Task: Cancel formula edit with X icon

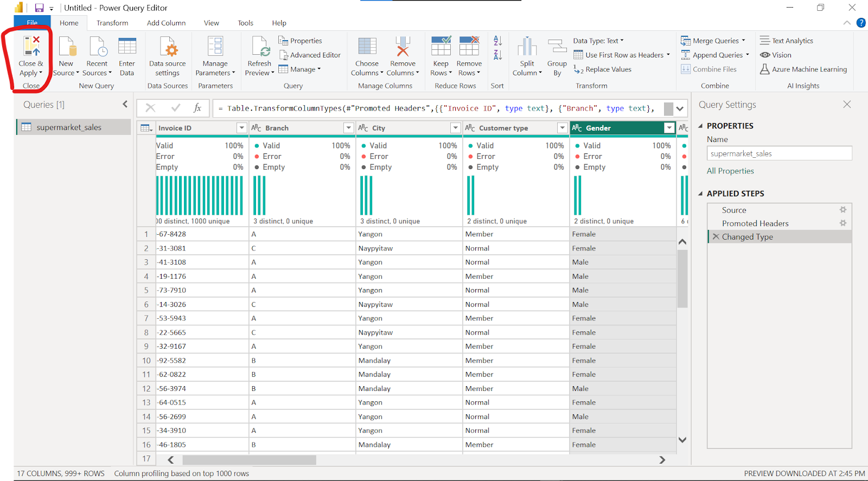Action: (150, 108)
